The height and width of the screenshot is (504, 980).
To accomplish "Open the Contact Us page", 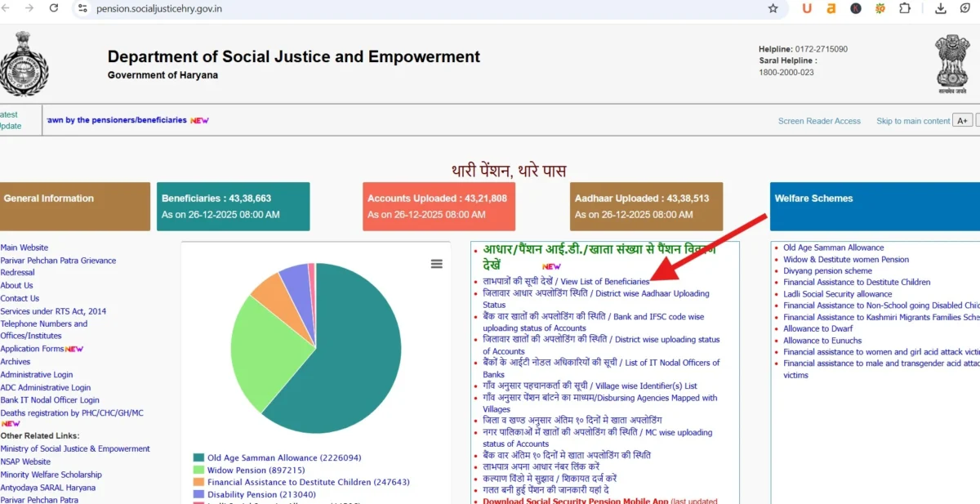I will coord(20,297).
